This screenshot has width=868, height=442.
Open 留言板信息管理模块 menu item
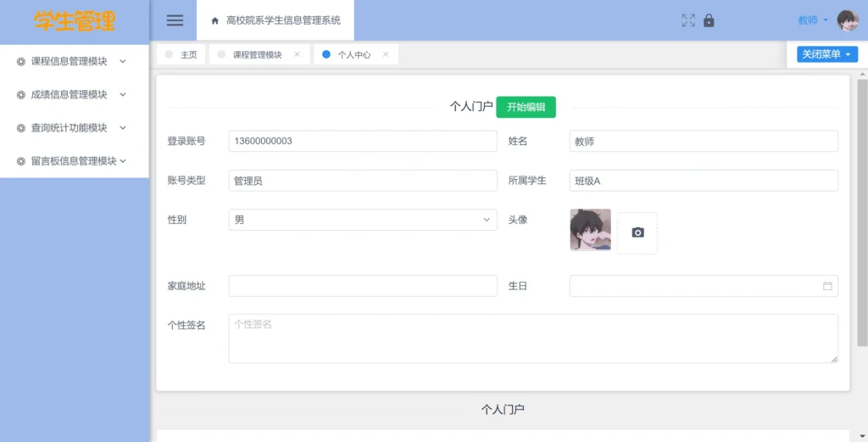tap(75, 161)
